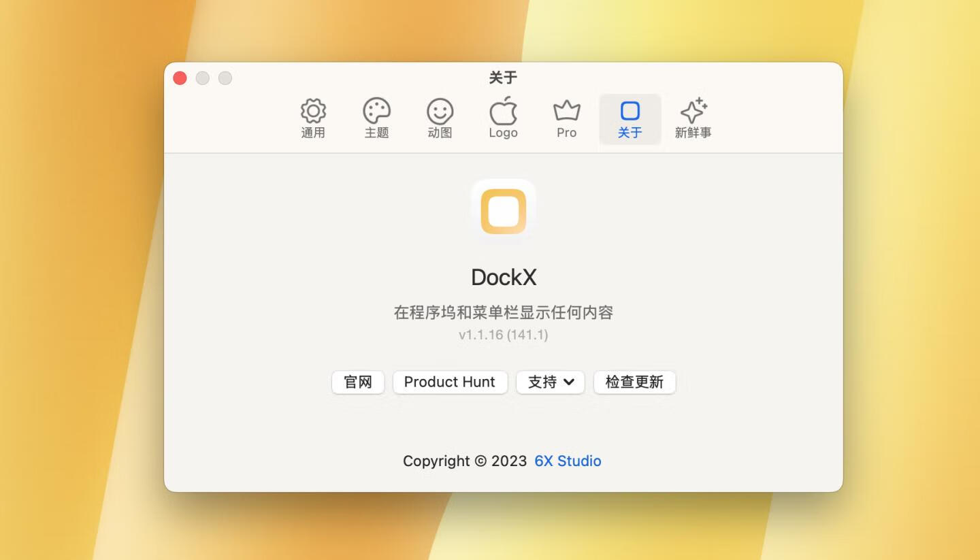Image resolution: width=980 pixels, height=560 pixels.
Task: Click the v1.1.16 (141.1) version text
Action: click(503, 335)
